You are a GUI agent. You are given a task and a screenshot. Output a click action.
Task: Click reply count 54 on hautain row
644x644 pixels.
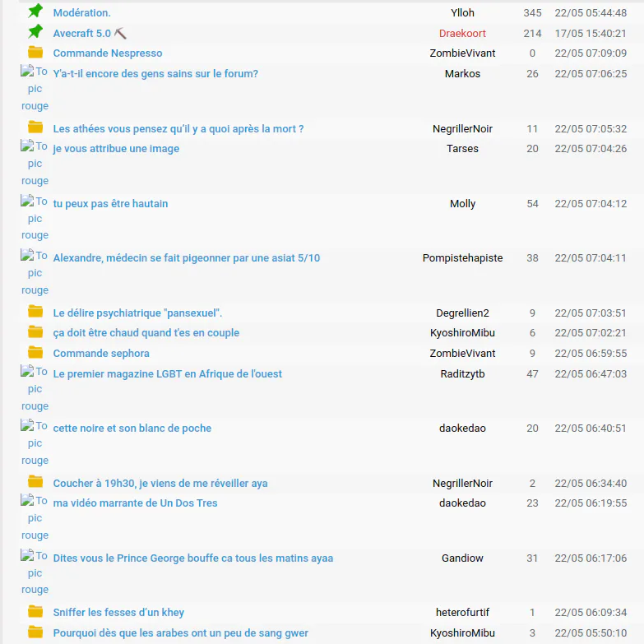click(532, 203)
